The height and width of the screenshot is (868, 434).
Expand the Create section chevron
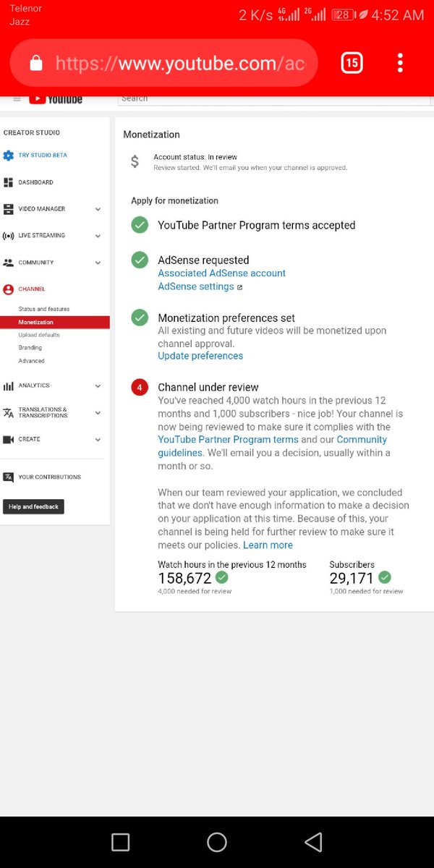click(98, 440)
